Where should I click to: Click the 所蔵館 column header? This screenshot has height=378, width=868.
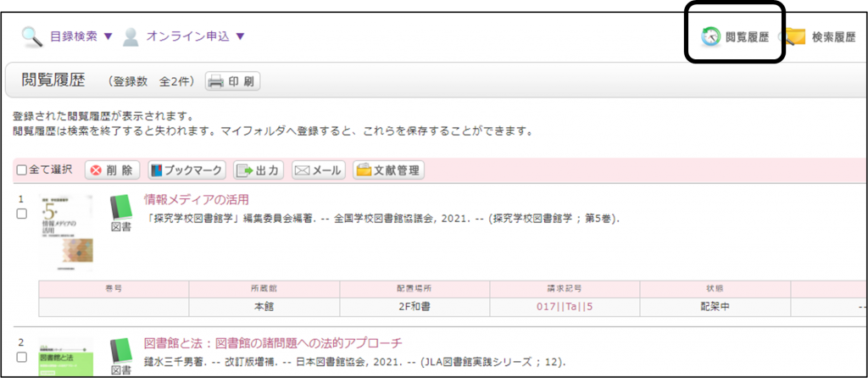tap(264, 289)
